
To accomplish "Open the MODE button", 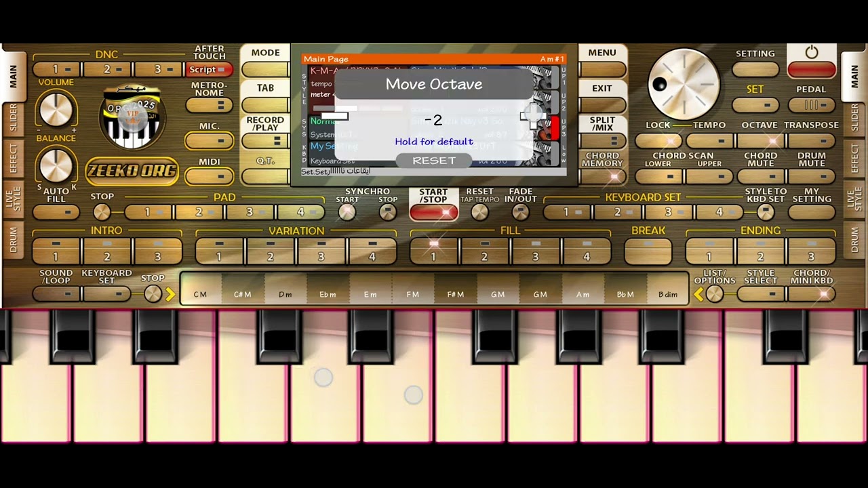I will pyautogui.click(x=265, y=69).
